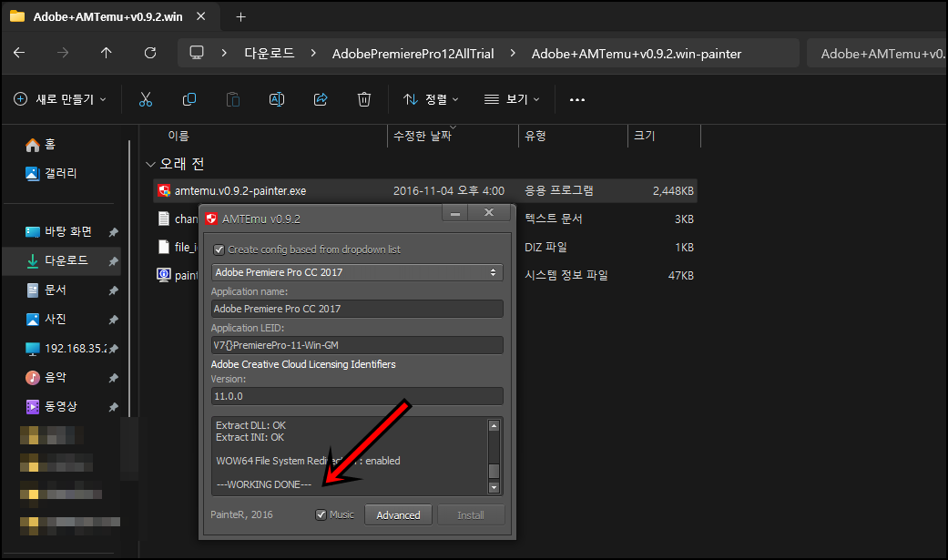
Task: Click the Install button
Action: 471,515
